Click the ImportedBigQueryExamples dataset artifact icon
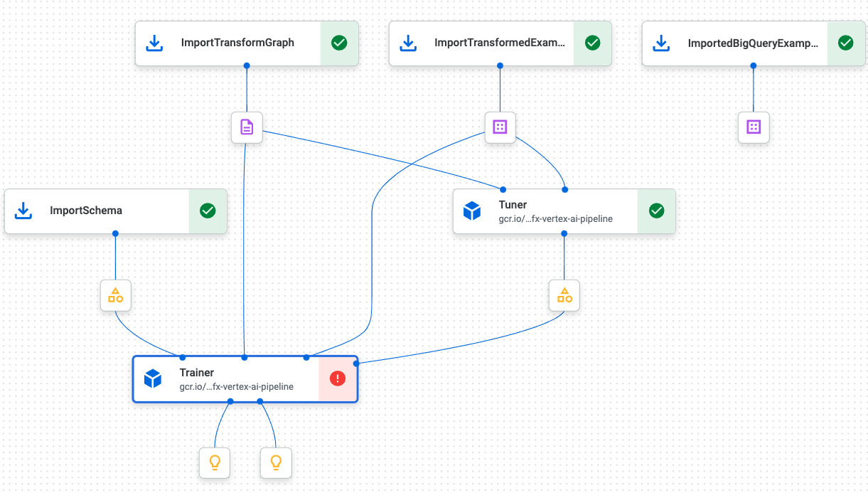This screenshot has height=493, width=868. point(753,127)
